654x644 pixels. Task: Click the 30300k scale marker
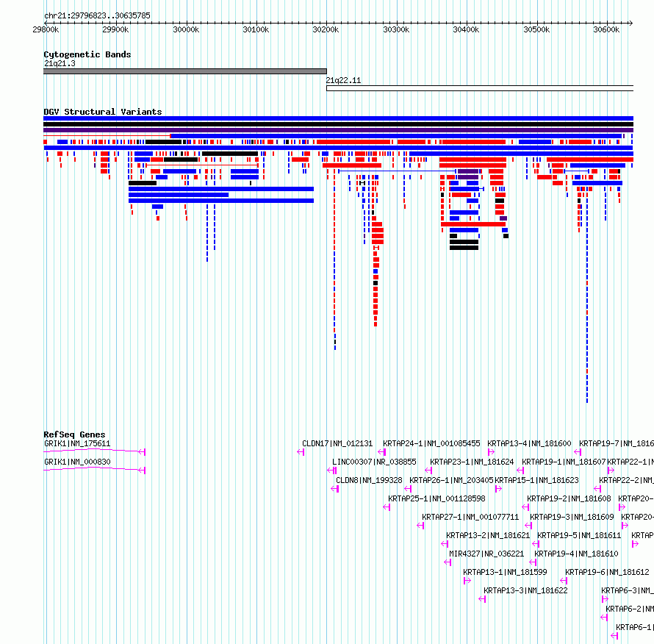pyautogui.click(x=396, y=30)
